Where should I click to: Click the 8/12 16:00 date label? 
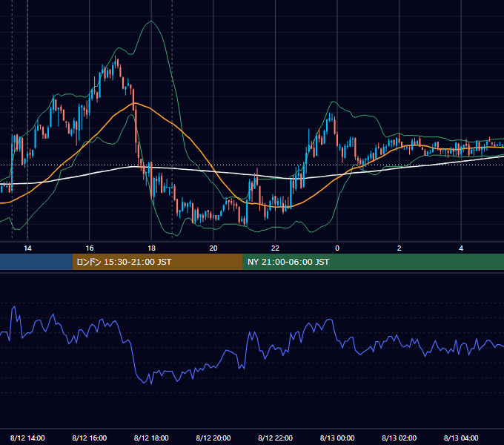click(x=90, y=438)
